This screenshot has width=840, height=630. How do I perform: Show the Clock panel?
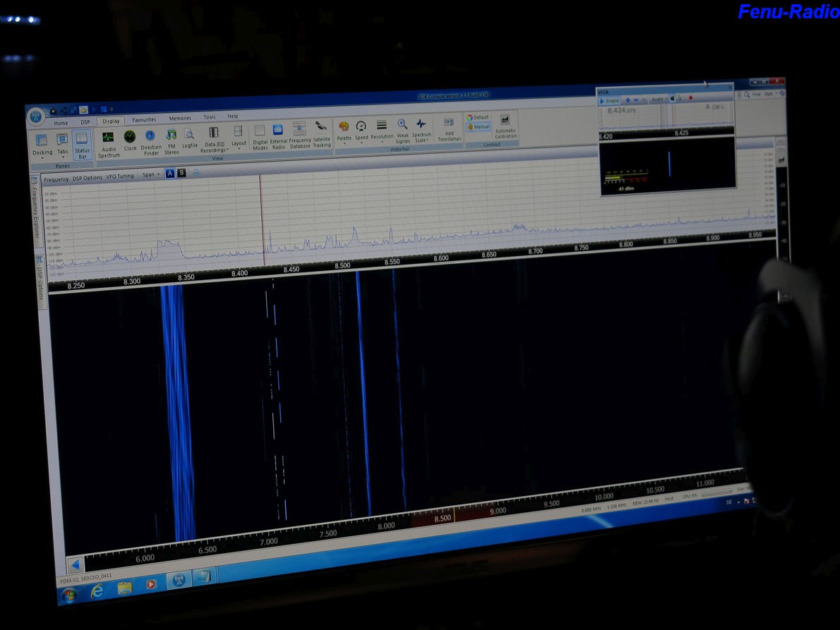point(130,141)
